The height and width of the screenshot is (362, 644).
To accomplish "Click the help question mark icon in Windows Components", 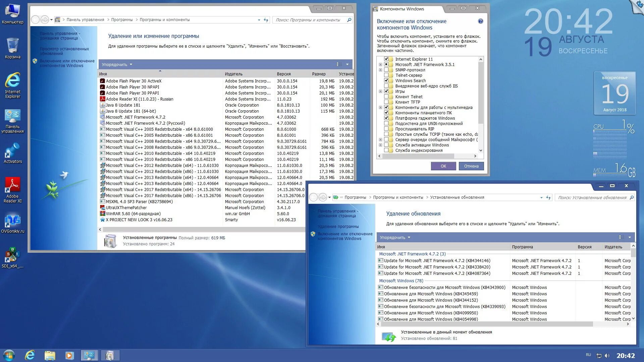I will [480, 21].
